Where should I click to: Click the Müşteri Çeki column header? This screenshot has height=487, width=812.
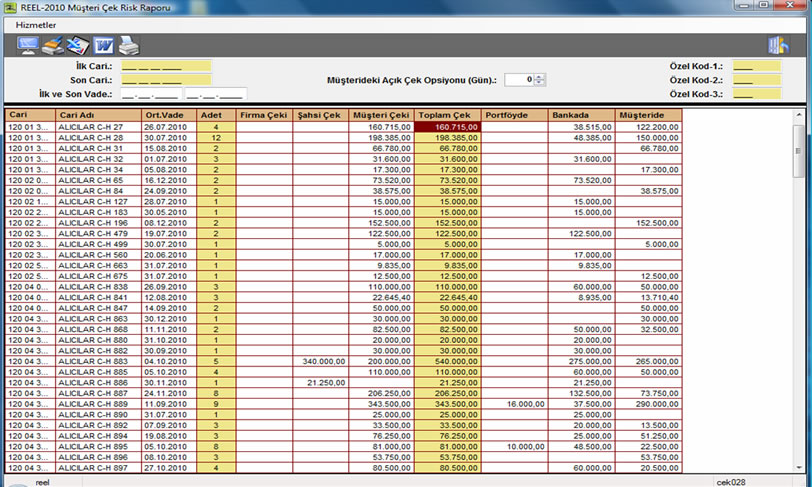[x=381, y=115]
